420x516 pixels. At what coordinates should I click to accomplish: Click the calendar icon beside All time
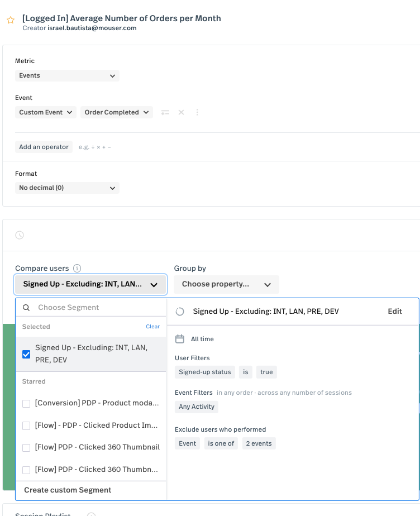[x=180, y=339]
